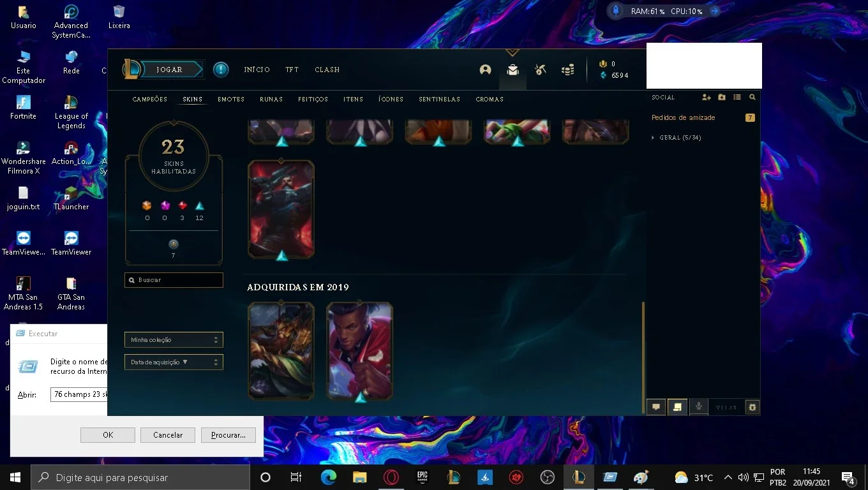Click Opera browser in taskbar

(391, 477)
